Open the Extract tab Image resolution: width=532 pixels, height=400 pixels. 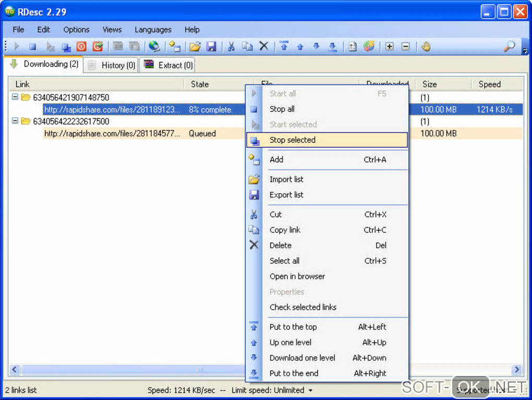169,65
